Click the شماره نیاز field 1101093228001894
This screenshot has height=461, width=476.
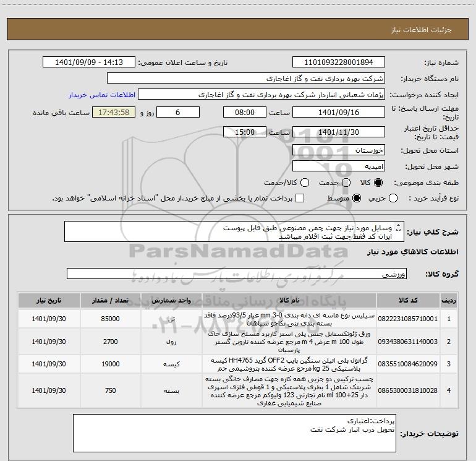coord(339,62)
